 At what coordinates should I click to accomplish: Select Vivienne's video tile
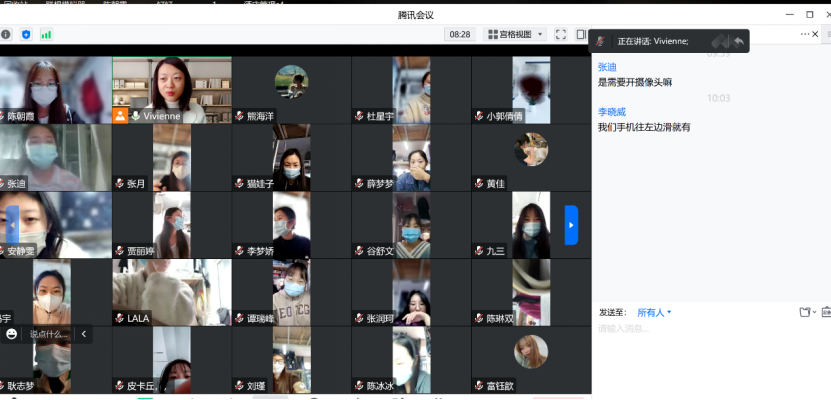click(172, 90)
